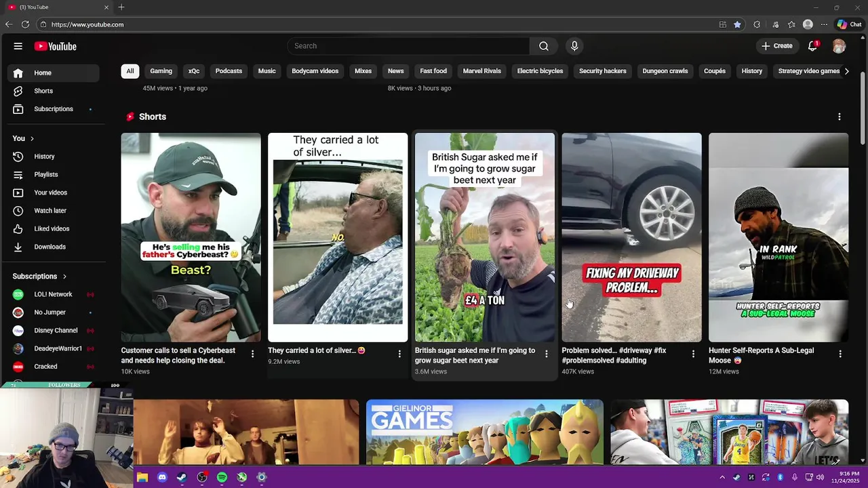Select the Podcasts filter chip
This screenshot has width=868, height=488.
(229, 71)
